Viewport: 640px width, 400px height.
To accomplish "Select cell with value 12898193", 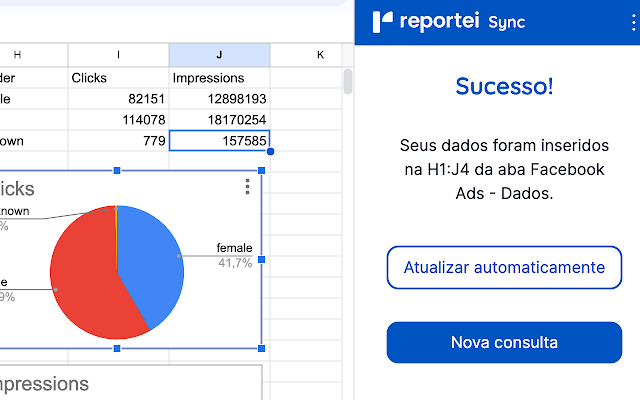I will click(x=220, y=99).
